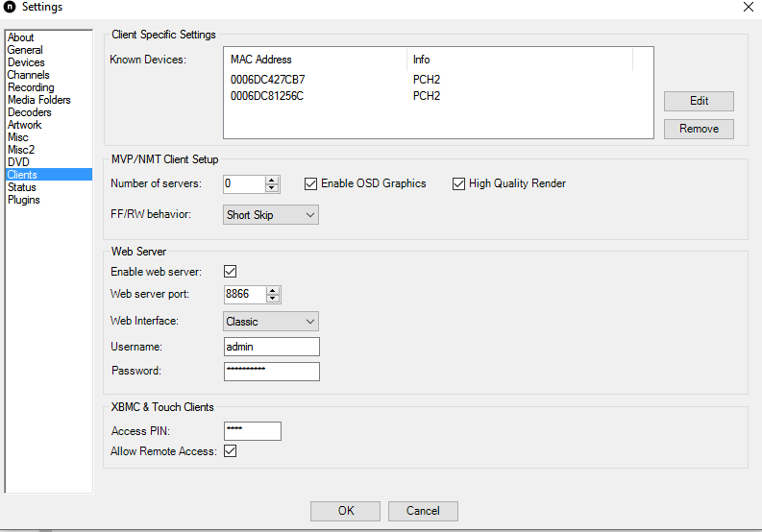Increment the web server port
The height and width of the screenshot is (532, 762).
[x=273, y=290]
